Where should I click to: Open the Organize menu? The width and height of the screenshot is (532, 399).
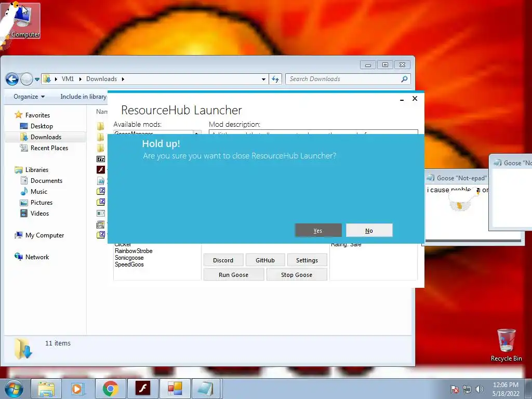29,97
